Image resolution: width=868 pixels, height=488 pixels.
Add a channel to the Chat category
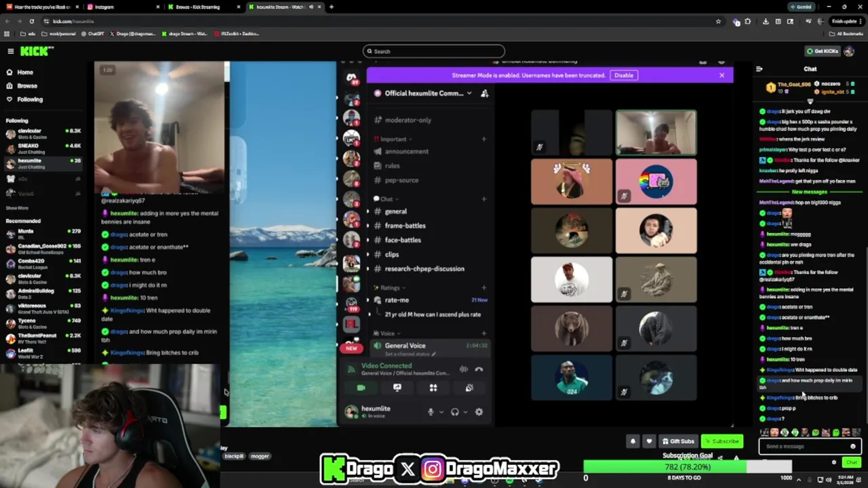pos(484,199)
